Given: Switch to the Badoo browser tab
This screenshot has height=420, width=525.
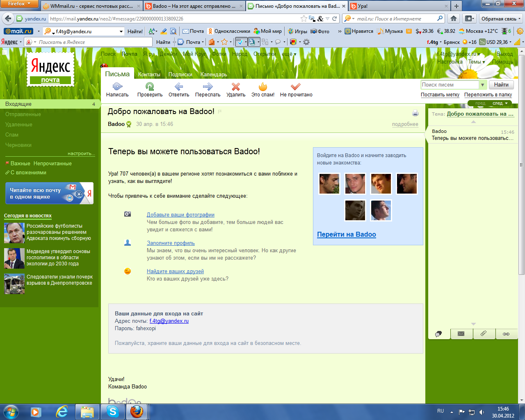Looking at the screenshot, I should point(194,6).
